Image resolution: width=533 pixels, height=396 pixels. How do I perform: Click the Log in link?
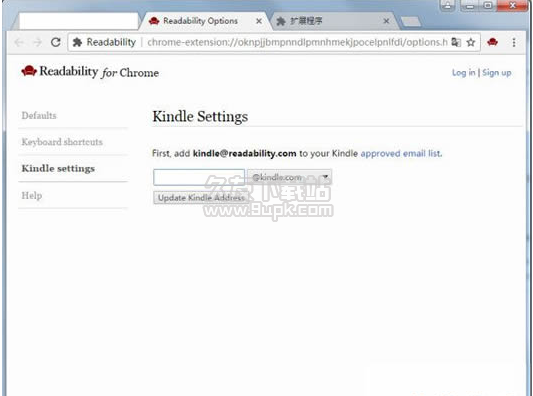(x=463, y=73)
